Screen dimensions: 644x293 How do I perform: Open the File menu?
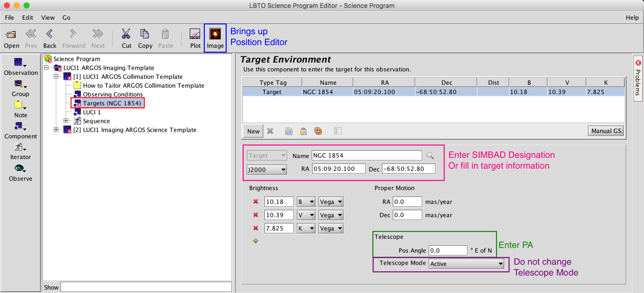click(x=9, y=18)
